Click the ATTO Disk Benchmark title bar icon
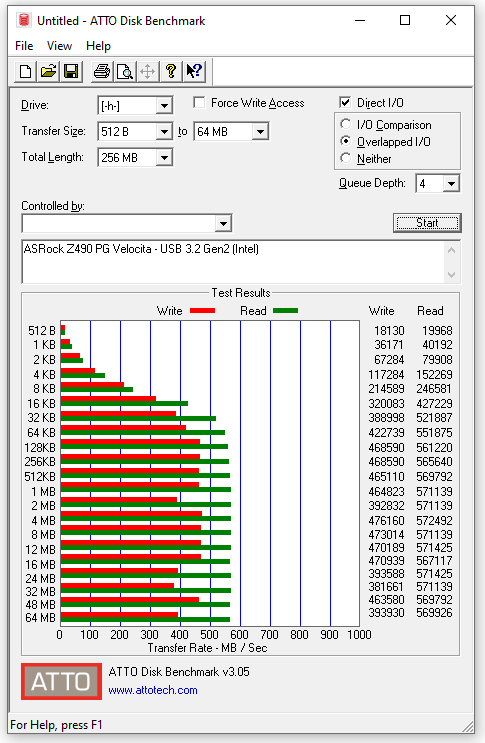This screenshot has width=485, height=743. tap(24, 20)
